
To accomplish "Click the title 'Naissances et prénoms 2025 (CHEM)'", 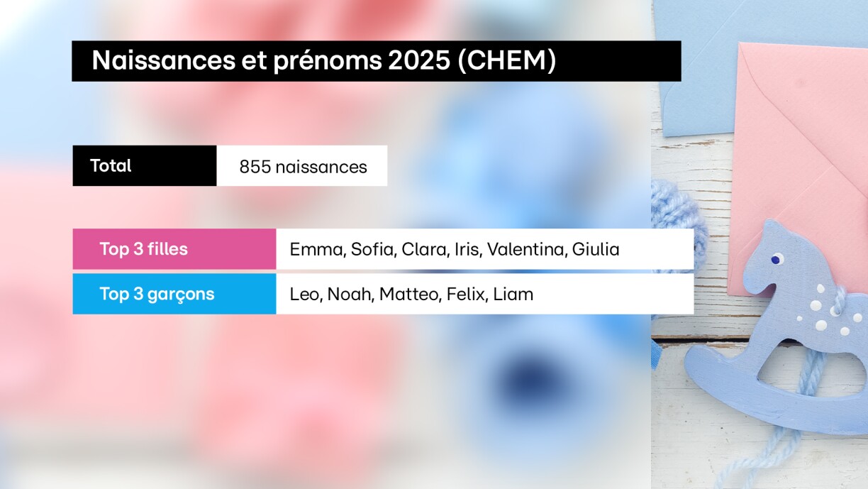I will click(323, 61).
